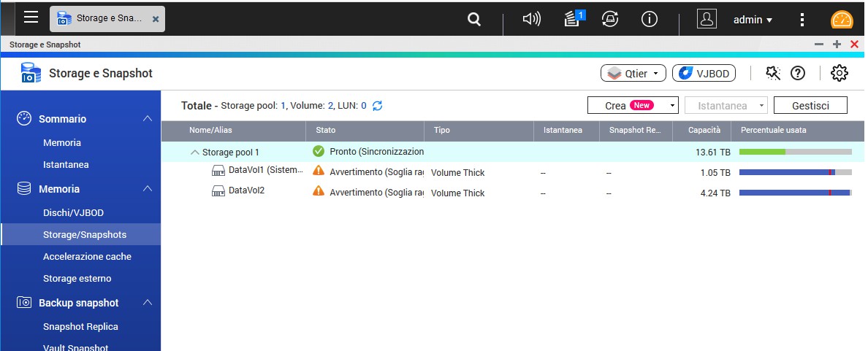Open the Qtier dropdown
Screen dimensions: 868x351
coord(633,73)
